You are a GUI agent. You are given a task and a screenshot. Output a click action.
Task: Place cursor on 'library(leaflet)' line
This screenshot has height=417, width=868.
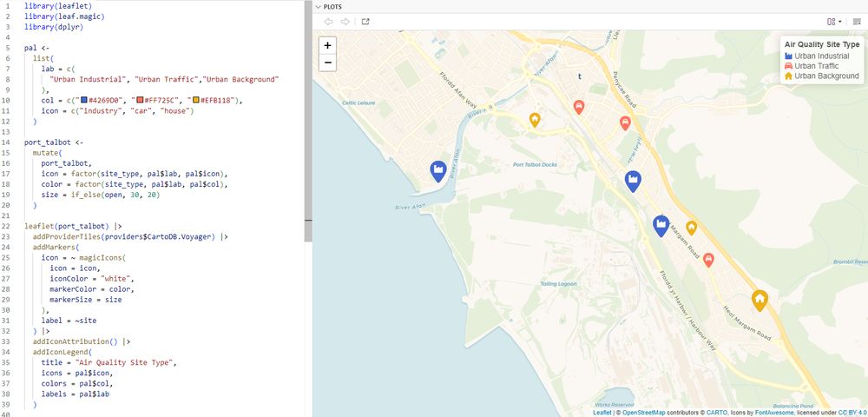click(58, 5)
